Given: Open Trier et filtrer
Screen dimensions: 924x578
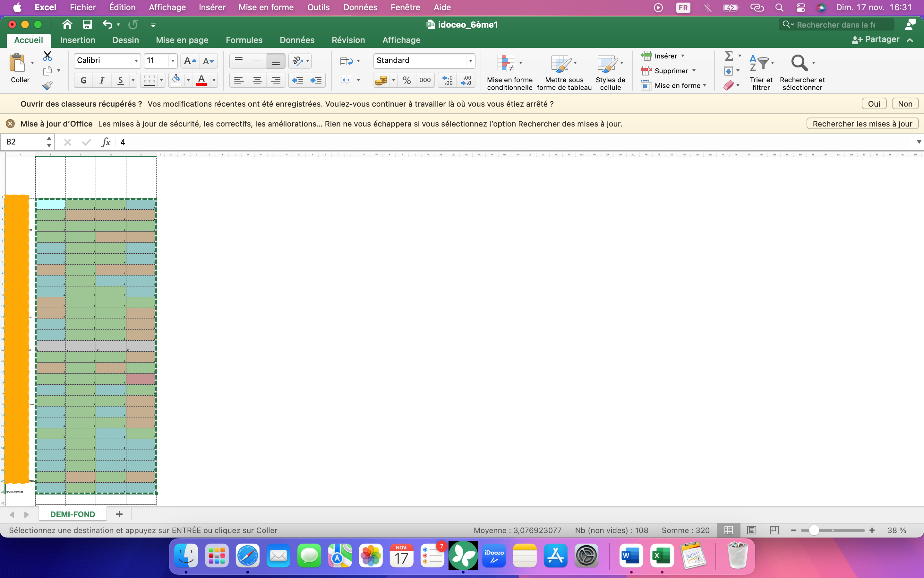Looking at the screenshot, I should 761,72.
